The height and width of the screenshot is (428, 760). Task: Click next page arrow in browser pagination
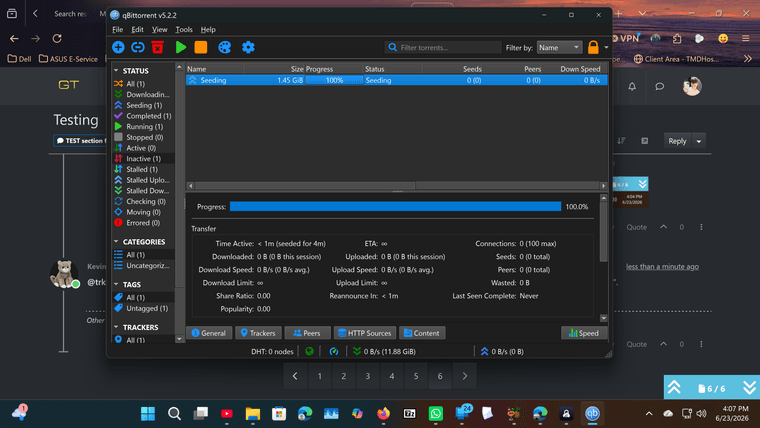pos(464,376)
